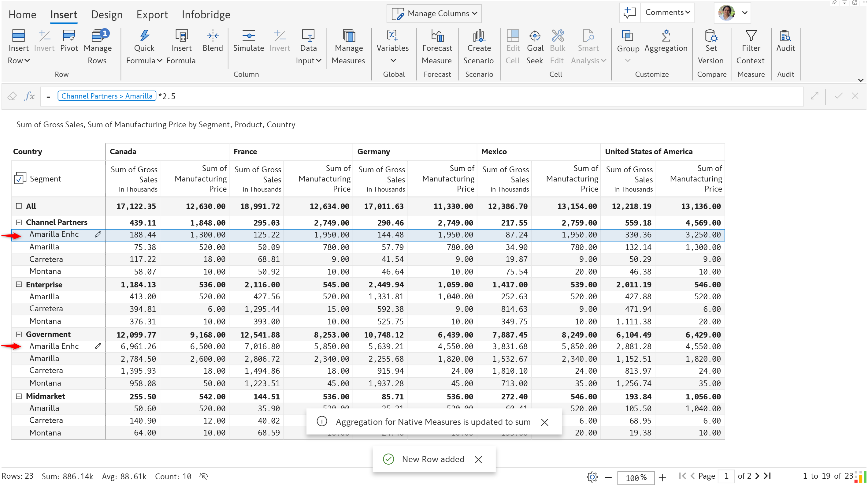The width and height of the screenshot is (868, 486).
Task: Open the Manage Columns dropdown
Action: click(434, 13)
